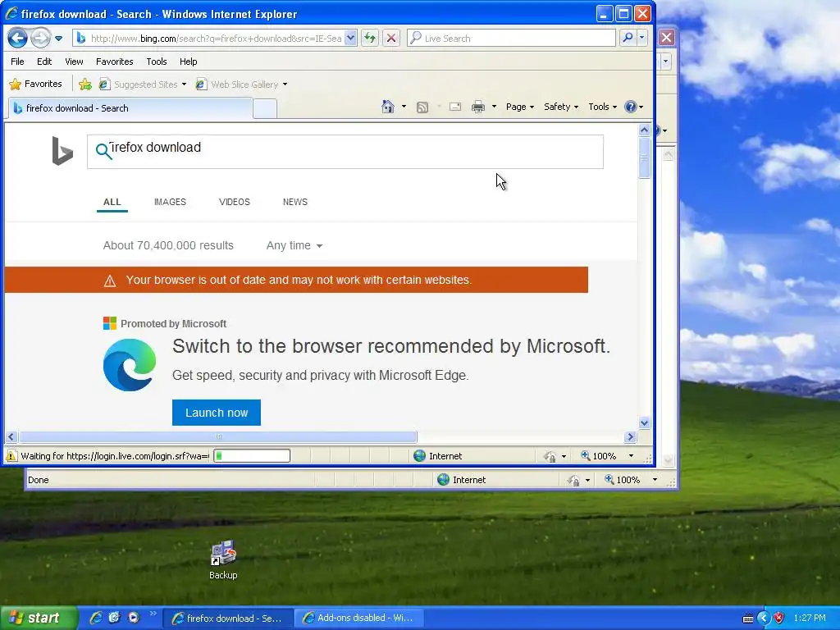Click the page loading progress bar
840x630 pixels.
[252, 456]
